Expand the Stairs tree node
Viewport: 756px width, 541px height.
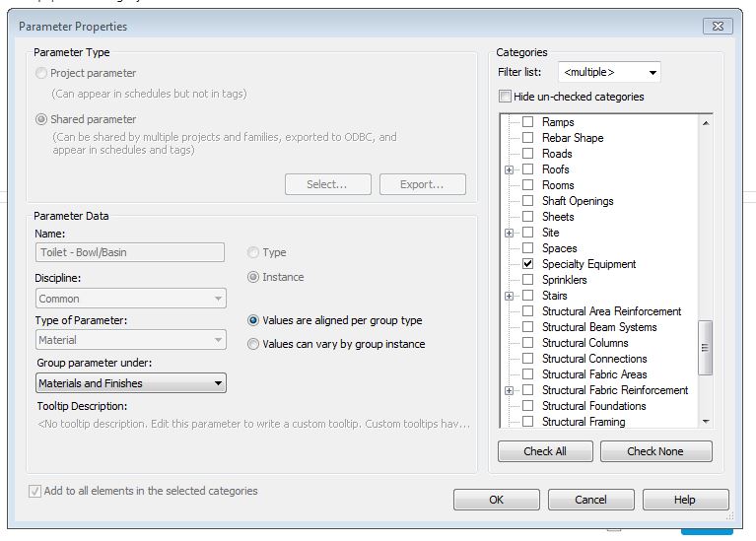coord(509,296)
